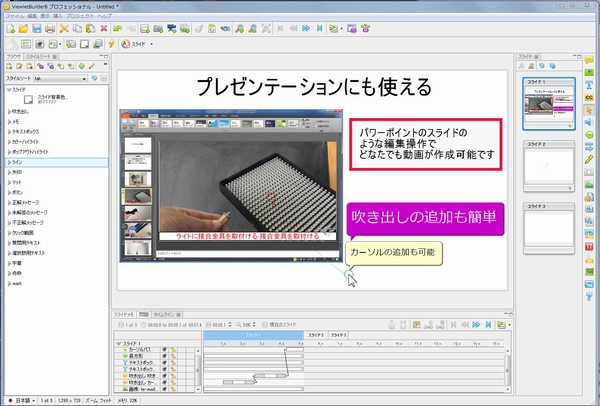The image size is (600, 406).
Task: Expand the 矢印 style category
Action: tap(10, 172)
